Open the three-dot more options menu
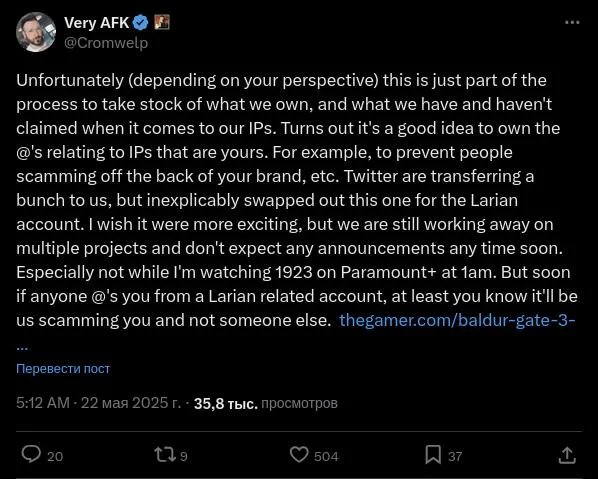Viewport: 598px width, 479px height. tap(572, 23)
